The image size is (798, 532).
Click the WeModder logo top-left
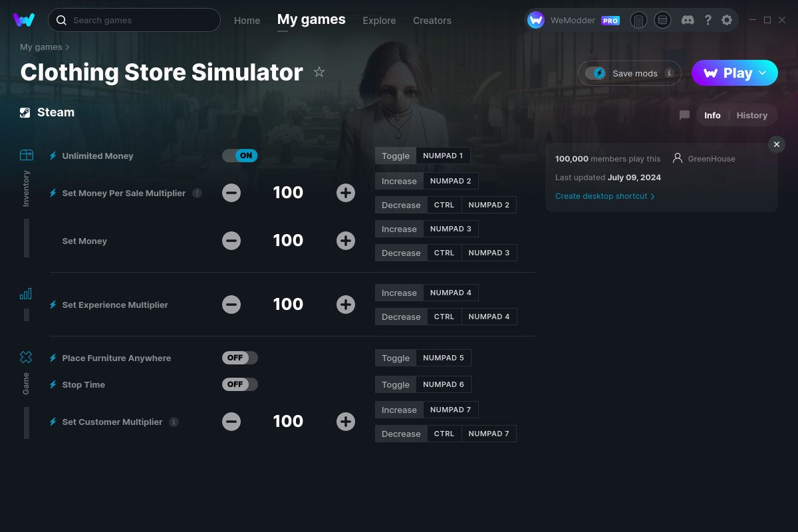24,19
